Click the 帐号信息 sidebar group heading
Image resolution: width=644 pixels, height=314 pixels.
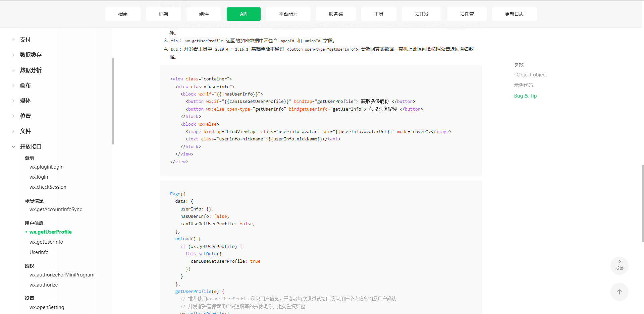click(x=34, y=201)
